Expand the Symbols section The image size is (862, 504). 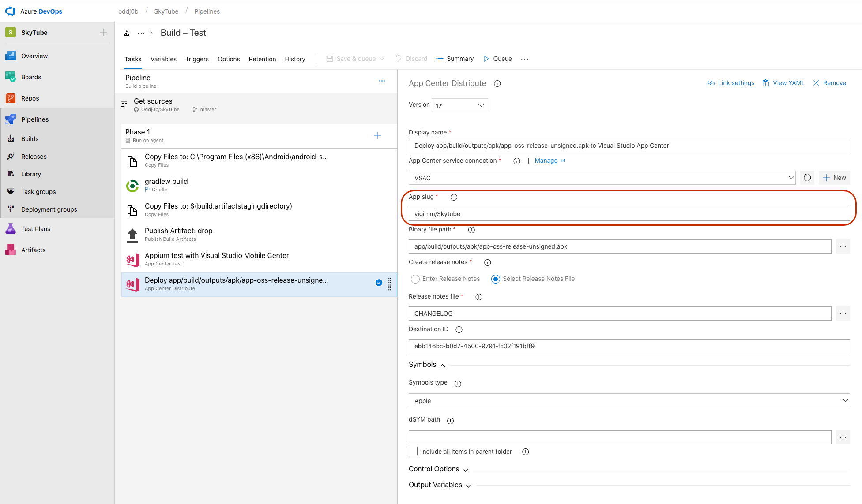pyautogui.click(x=427, y=365)
